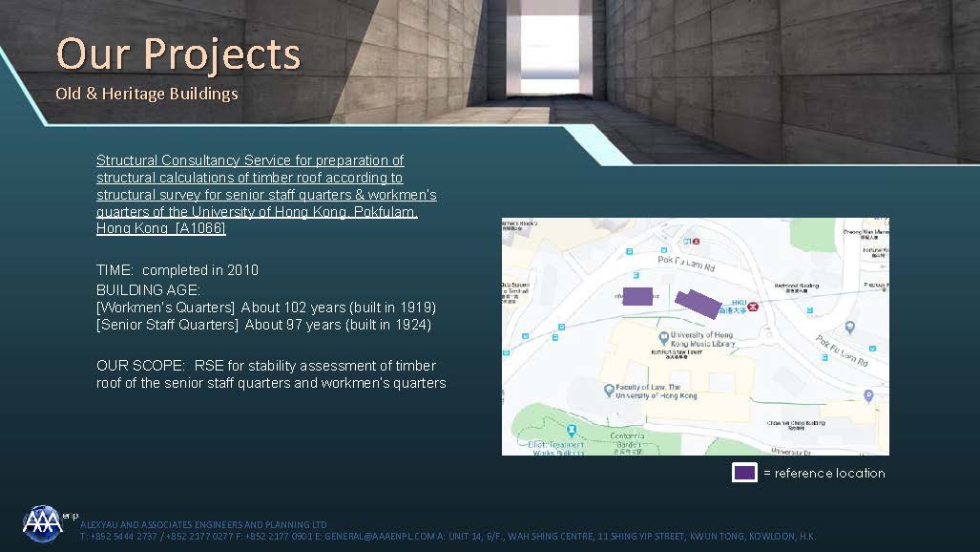Click the Music Library map pin

pos(663,338)
